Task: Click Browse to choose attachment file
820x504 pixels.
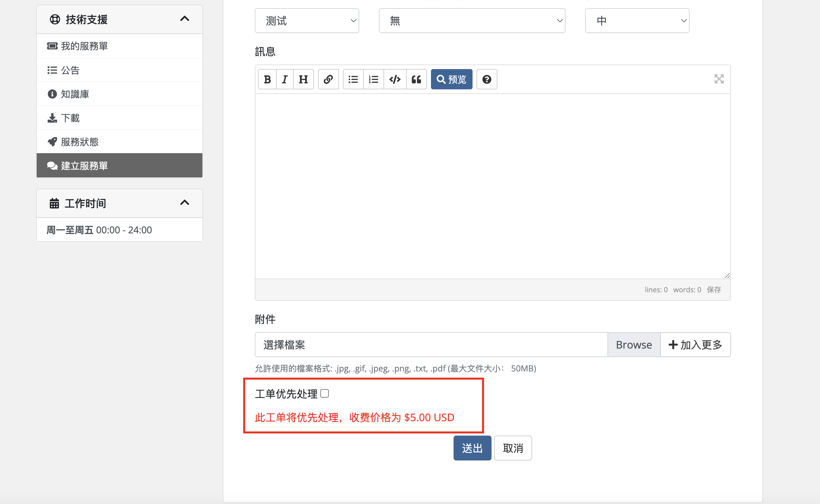Action: point(633,345)
